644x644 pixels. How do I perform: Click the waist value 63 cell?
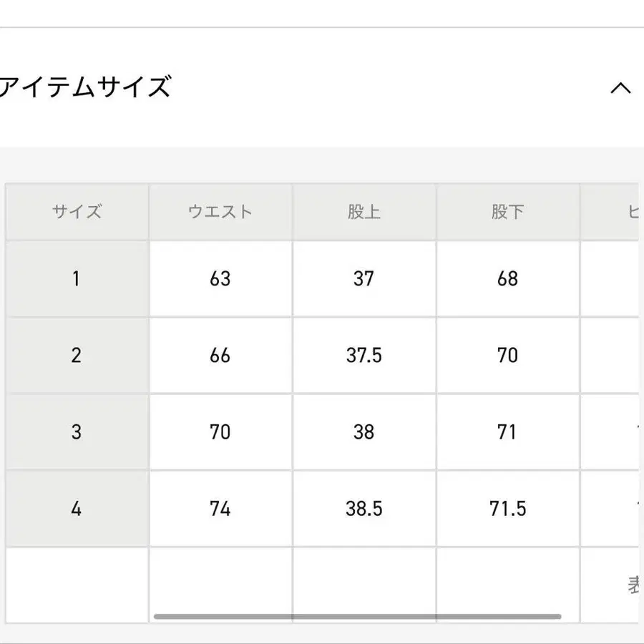coord(220,278)
